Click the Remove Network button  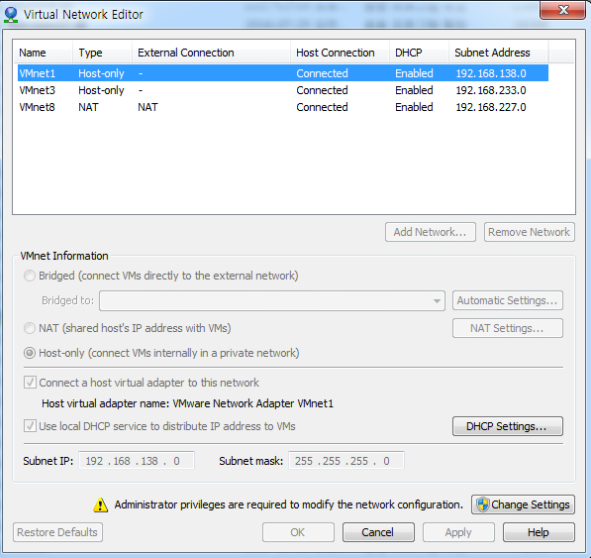[x=529, y=232]
